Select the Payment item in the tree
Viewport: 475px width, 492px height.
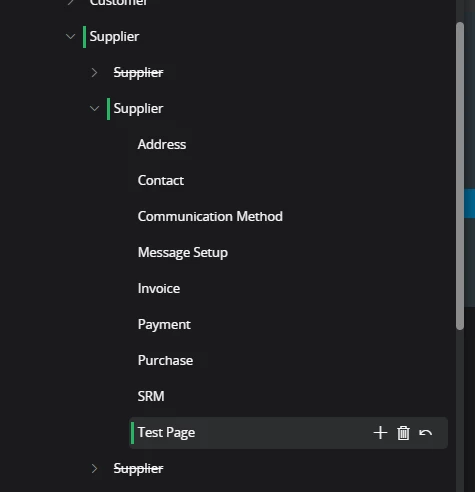164,324
